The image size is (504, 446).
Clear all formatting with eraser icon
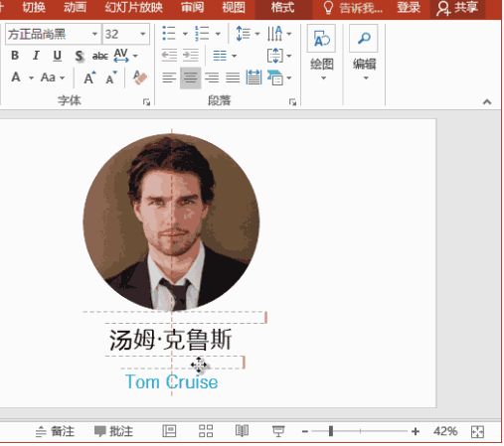coord(140,77)
